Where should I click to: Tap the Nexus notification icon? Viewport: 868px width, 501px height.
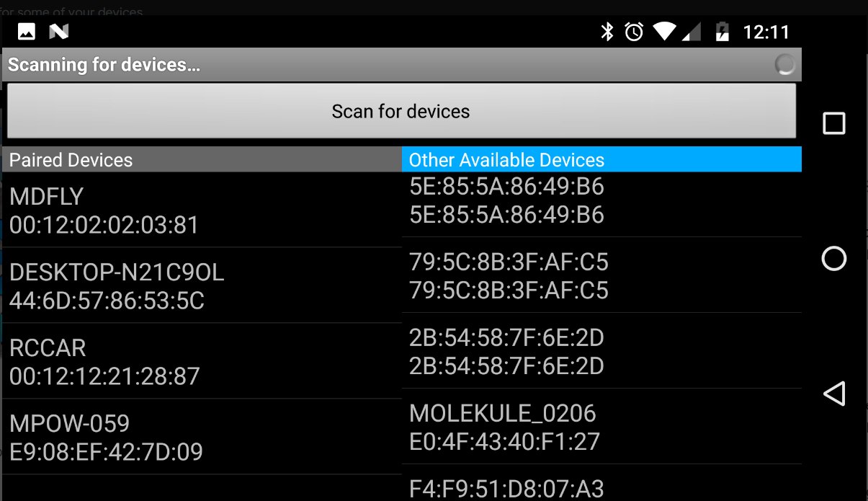click(58, 31)
